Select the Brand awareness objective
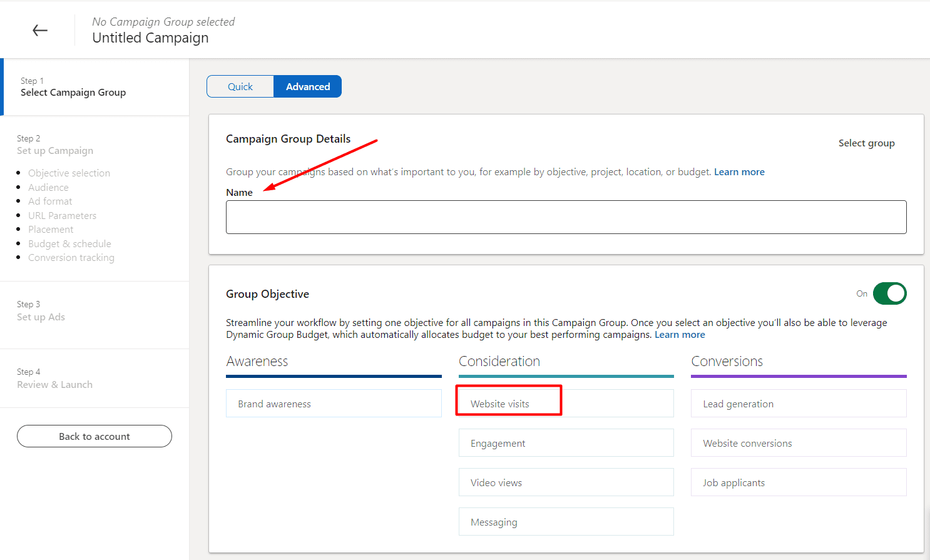The width and height of the screenshot is (930, 560). click(x=334, y=404)
